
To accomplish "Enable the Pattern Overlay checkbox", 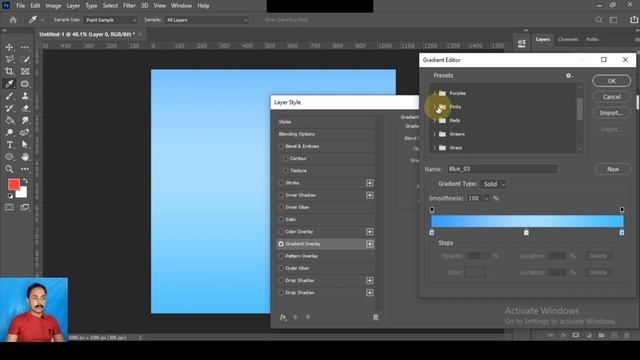I will (281, 256).
